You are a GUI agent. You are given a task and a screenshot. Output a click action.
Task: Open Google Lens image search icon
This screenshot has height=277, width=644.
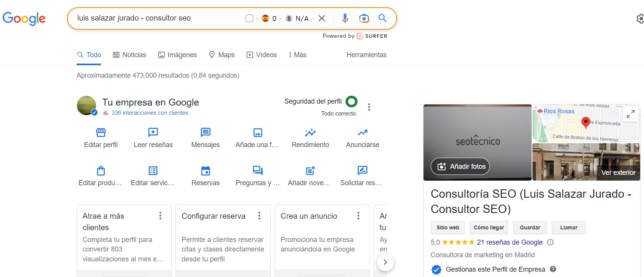click(364, 18)
